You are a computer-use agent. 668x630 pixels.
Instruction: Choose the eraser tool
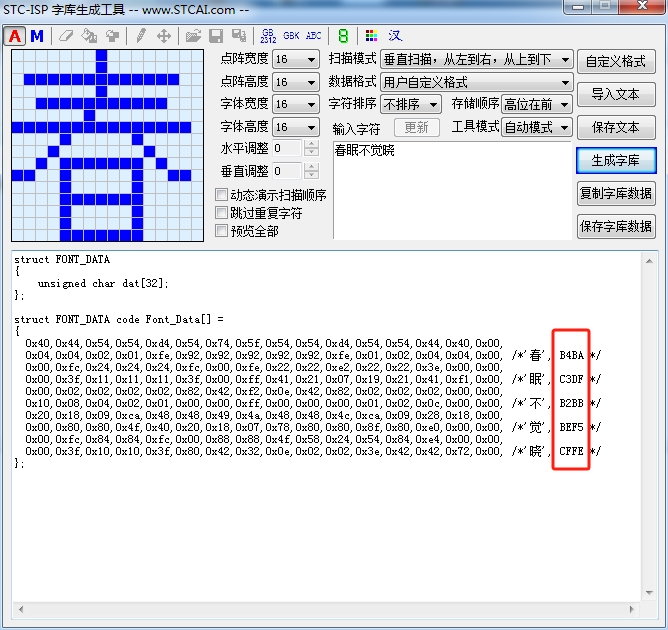tap(66, 36)
